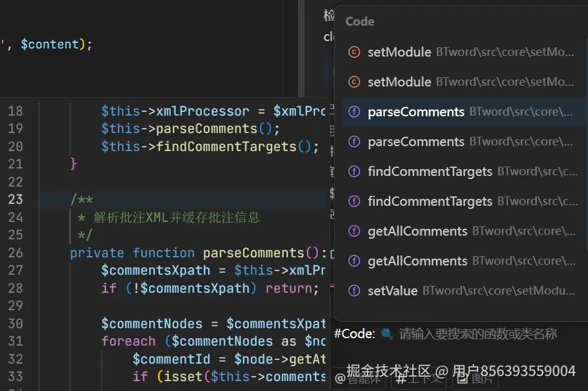Select the highlighted parseComments suggestion
Image resolution: width=588 pixels, height=391 pixels.
click(x=416, y=112)
